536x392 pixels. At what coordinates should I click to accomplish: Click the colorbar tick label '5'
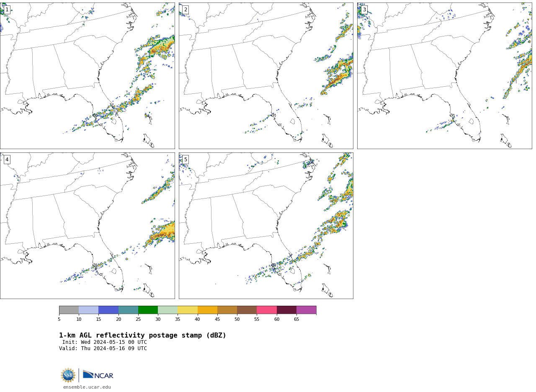(59, 320)
